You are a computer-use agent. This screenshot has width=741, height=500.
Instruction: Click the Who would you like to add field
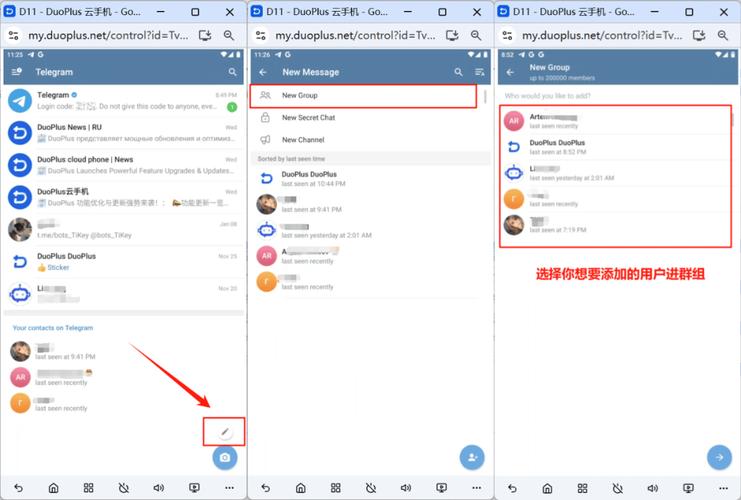point(617,96)
